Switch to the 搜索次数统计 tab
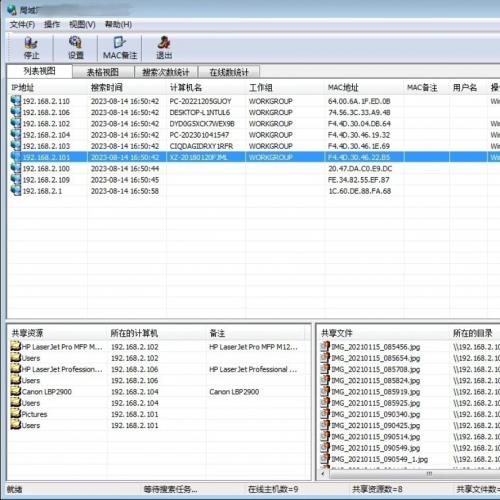This screenshot has height=500, width=500. pyautogui.click(x=166, y=72)
